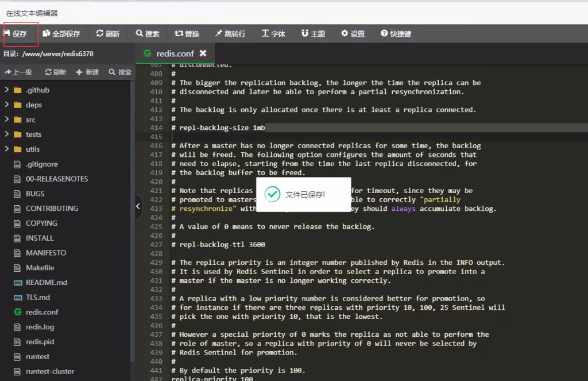Open the 搜索 search tool in the toolbar

[147, 34]
